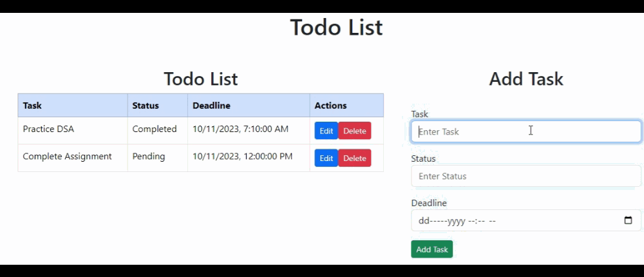Focus the Enter Task input field
Image resolution: width=644 pixels, height=277 pixels.
tap(526, 131)
